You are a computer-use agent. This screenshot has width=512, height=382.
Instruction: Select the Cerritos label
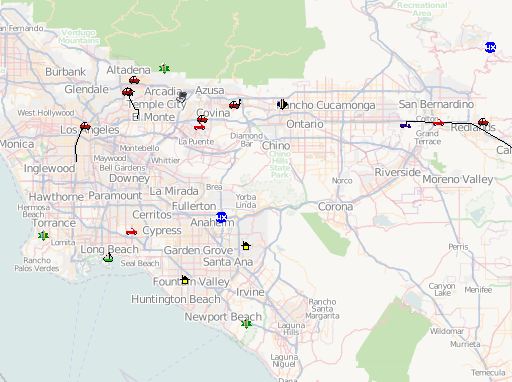[152, 214]
